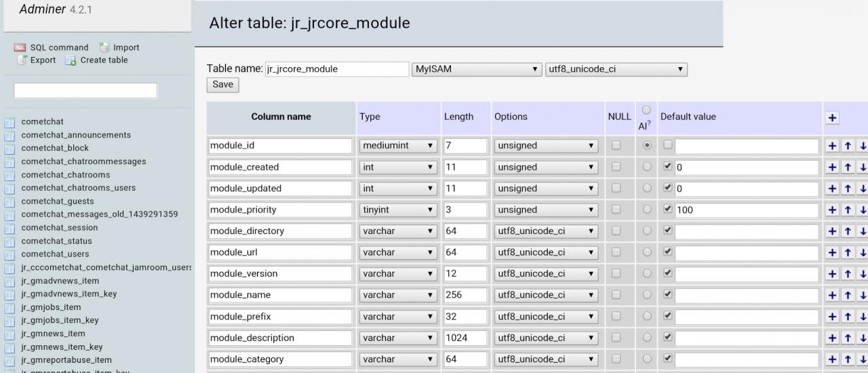
Task: Open Type dropdown for module_id
Action: [398, 146]
